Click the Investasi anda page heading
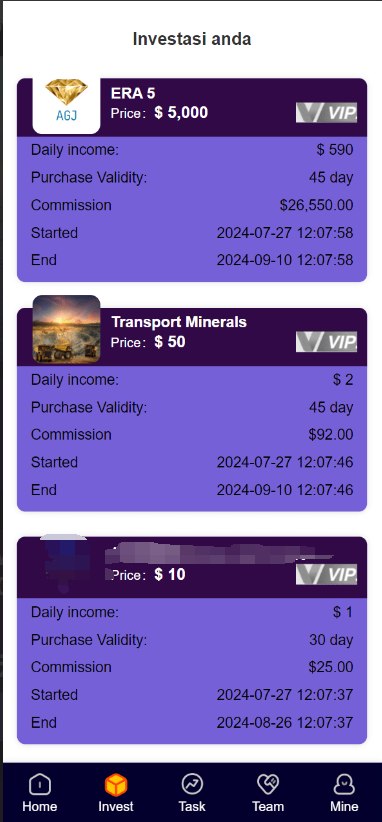 click(192, 39)
